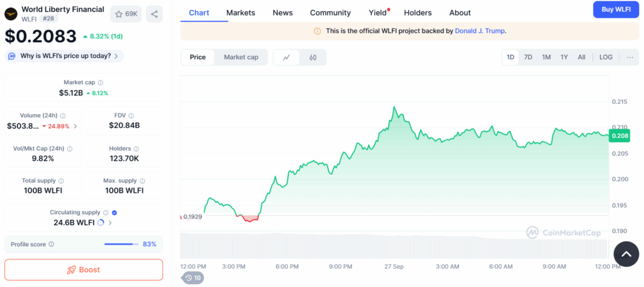The height and width of the screenshot is (287, 644).
Task: Open the chart more options ellipsis
Action: pos(630,57)
